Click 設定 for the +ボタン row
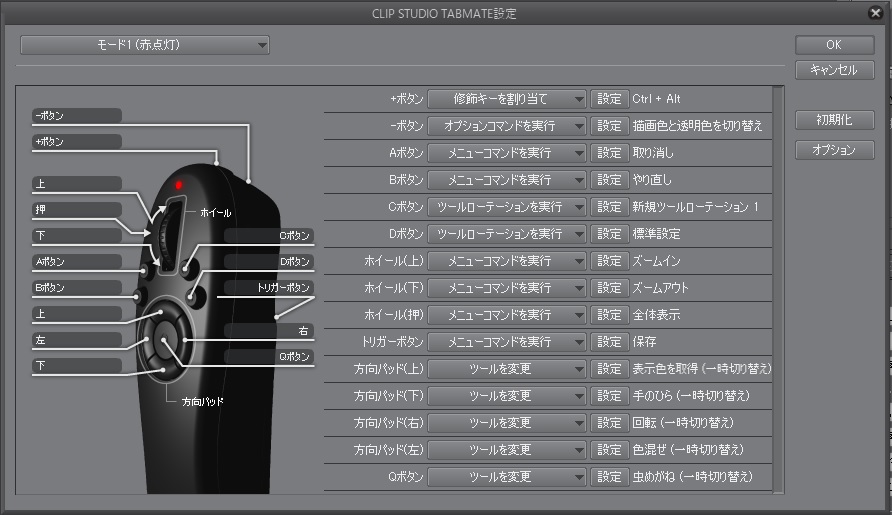Image resolution: width=892 pixels, height=515 pixels. pyautogui.click(x=609, y=99)
